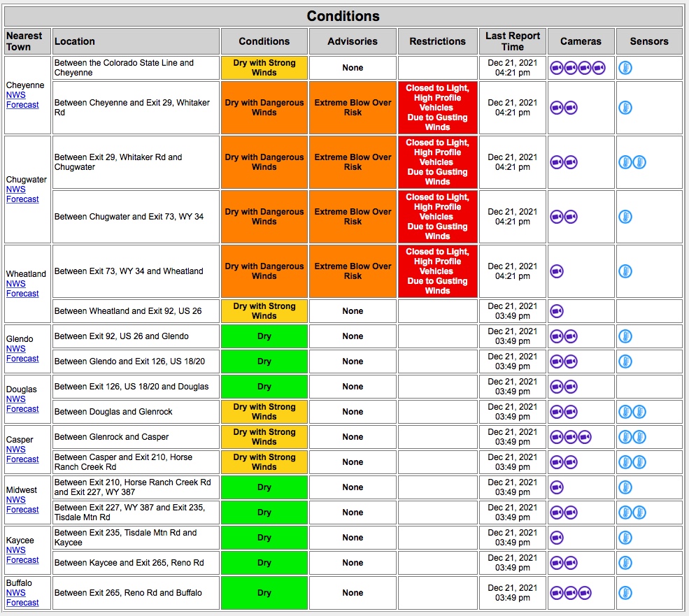Screen dimensions: 689x616
Task: Open the camera for Exit 73 to Wheatland
Action: point(557,271)
